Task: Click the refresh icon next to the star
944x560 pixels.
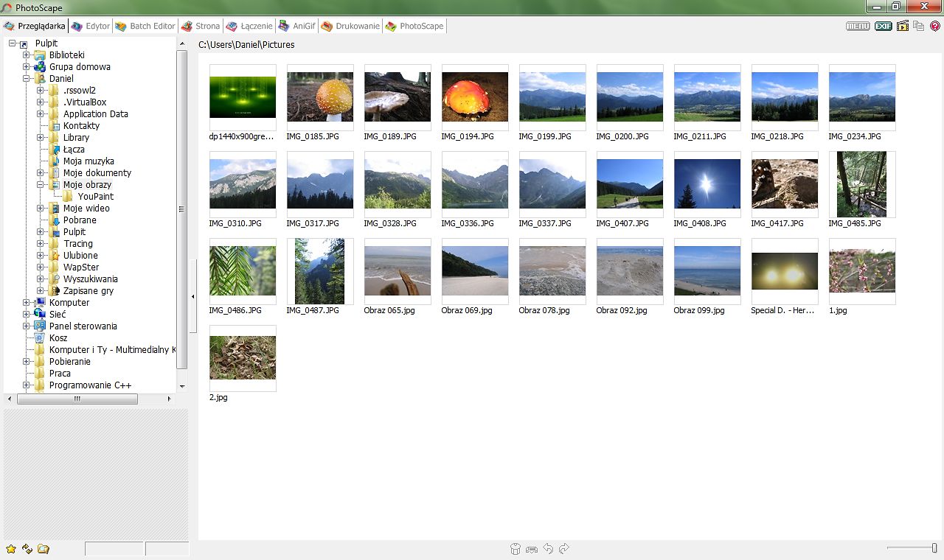Action: click(27, 549)
